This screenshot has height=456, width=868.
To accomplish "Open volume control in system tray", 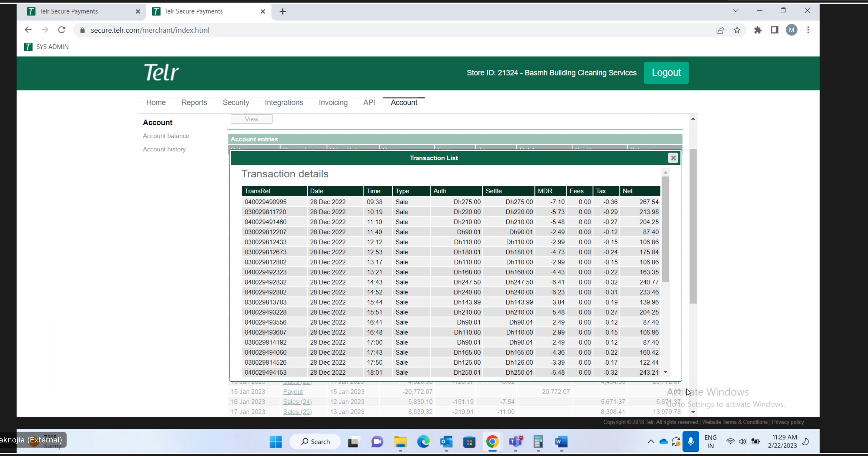I will [742, 442].
